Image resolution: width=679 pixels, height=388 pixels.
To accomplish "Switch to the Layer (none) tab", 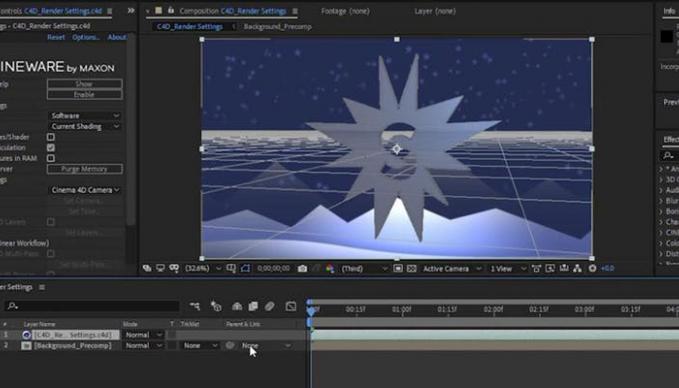I will (x=435, y=11).
